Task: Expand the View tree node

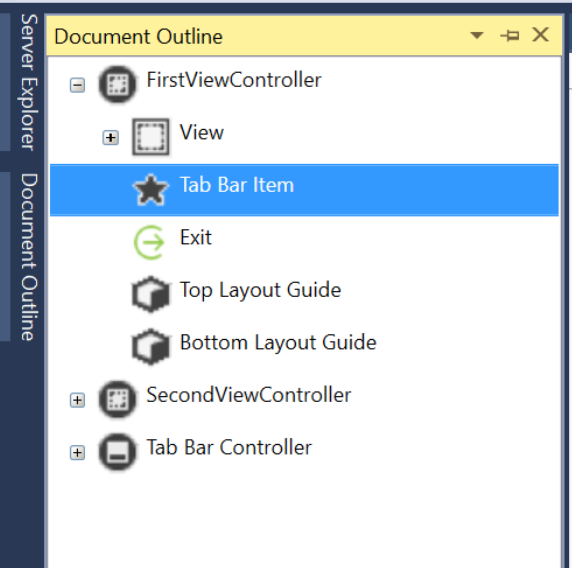Action: pyautogui.click(x=111, y=138)
